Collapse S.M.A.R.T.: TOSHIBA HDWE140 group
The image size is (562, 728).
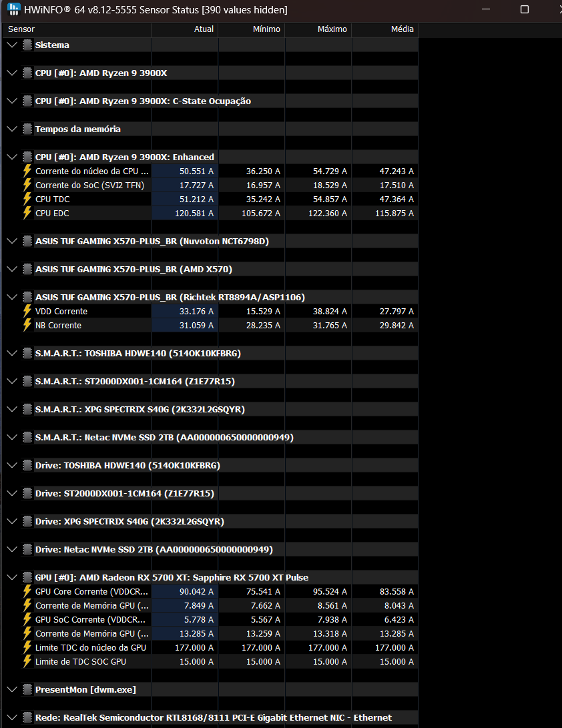pos(12,353)
